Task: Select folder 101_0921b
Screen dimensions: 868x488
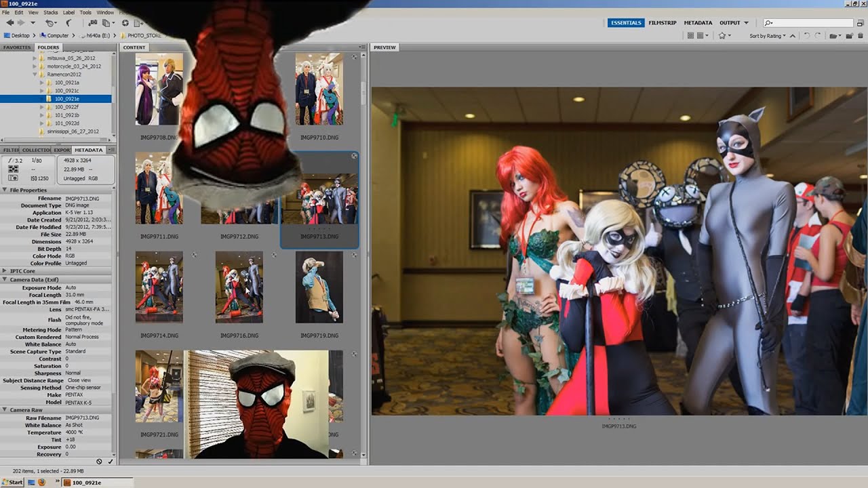Action: click(x=66, y=115)
